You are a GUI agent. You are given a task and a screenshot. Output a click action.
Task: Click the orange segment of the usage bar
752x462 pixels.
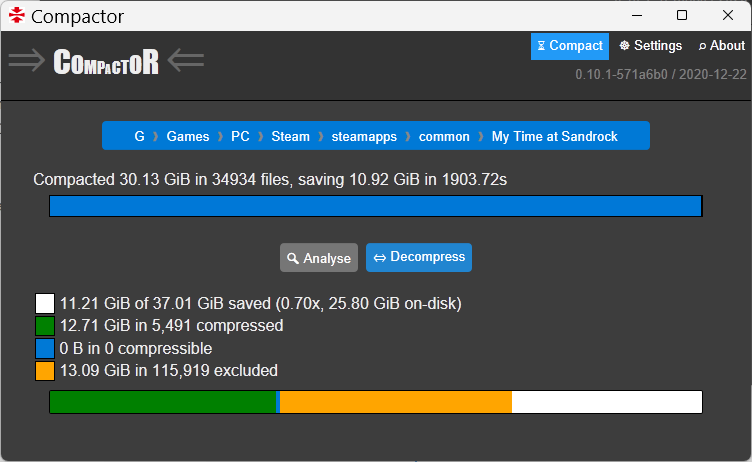click(x=395, y=402)
